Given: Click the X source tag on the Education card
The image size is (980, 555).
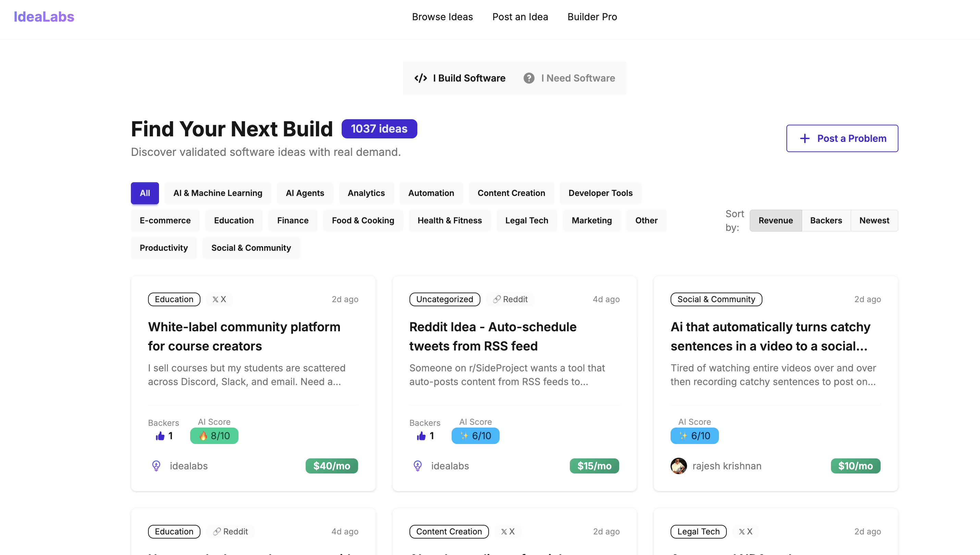Looking at the screenshot, I should [x=219, y=299].
